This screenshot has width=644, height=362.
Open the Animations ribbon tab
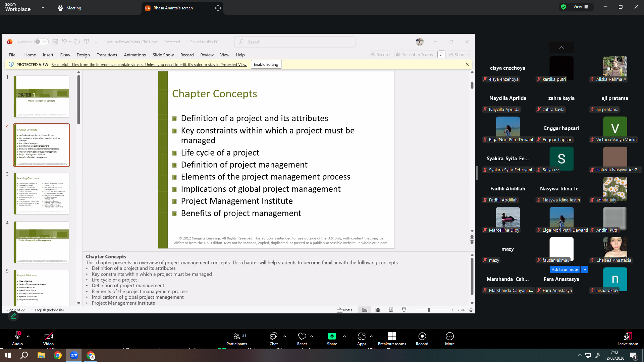[135, 55]
